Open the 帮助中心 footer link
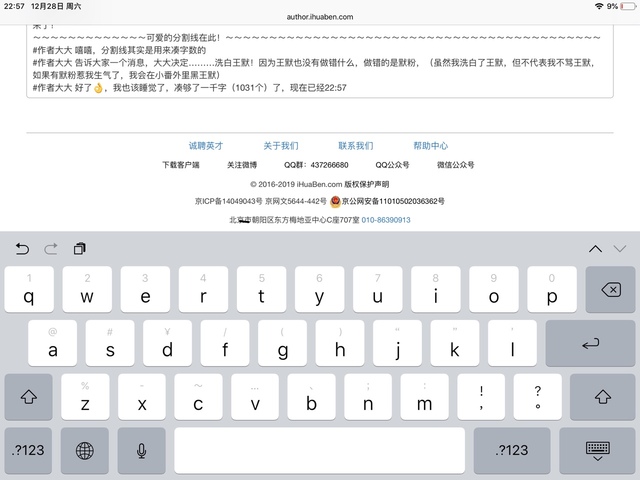 pos(431,145)
